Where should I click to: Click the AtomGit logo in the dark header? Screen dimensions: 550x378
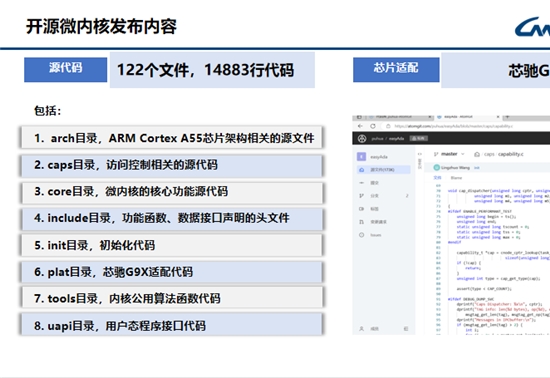coord(362,139)
